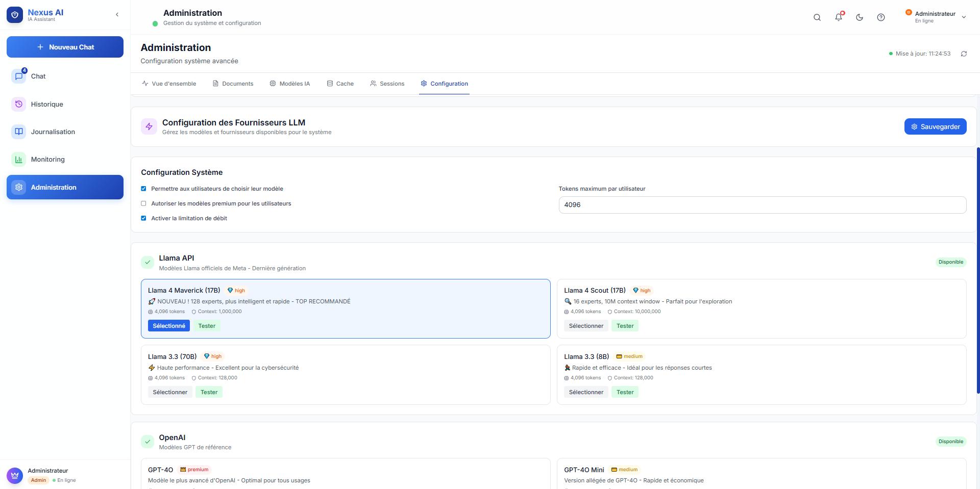The width and height of the screenshot is (980, 489).
Task: Click the max tokens per user field
Action: [762, 205]
